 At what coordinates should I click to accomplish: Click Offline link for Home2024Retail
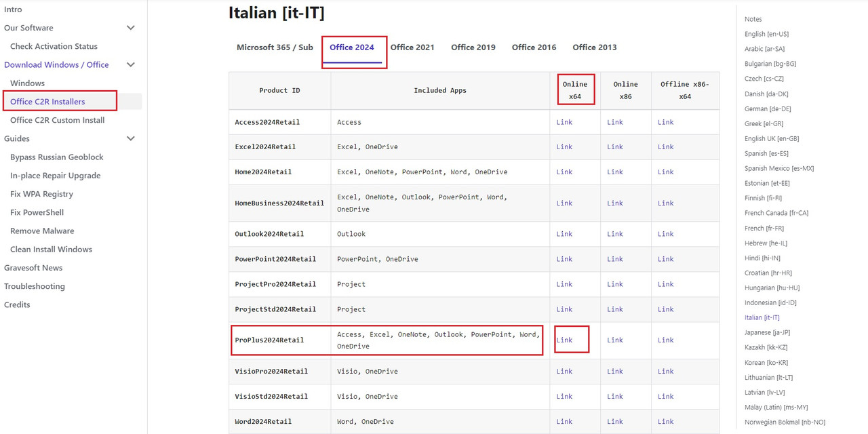tap(666, 172)
